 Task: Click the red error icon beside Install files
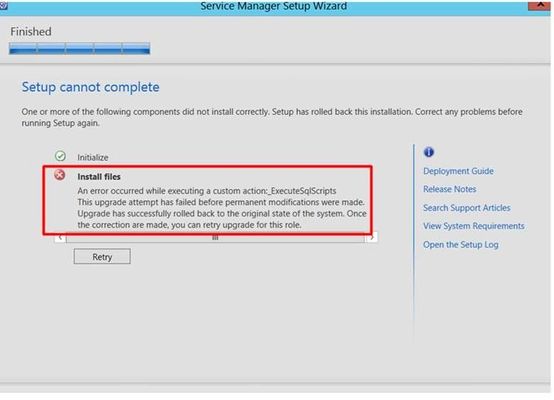click(x=60, y=175)
